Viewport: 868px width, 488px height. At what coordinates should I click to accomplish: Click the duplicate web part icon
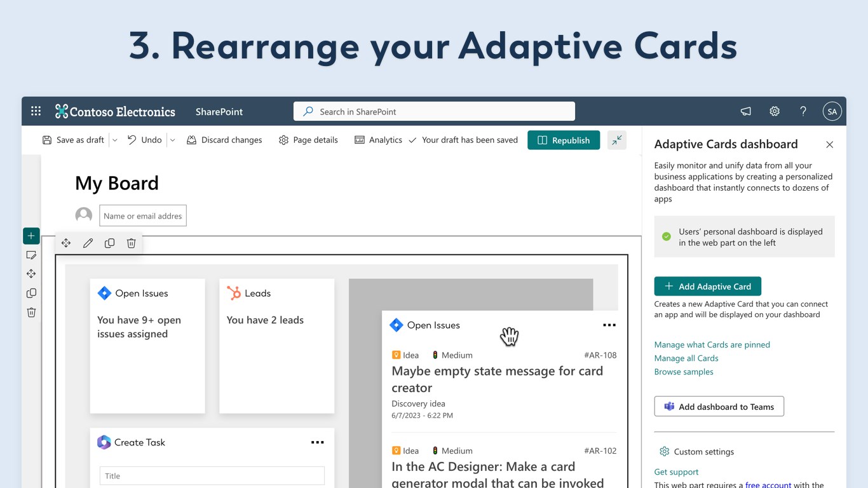point(109,243)
